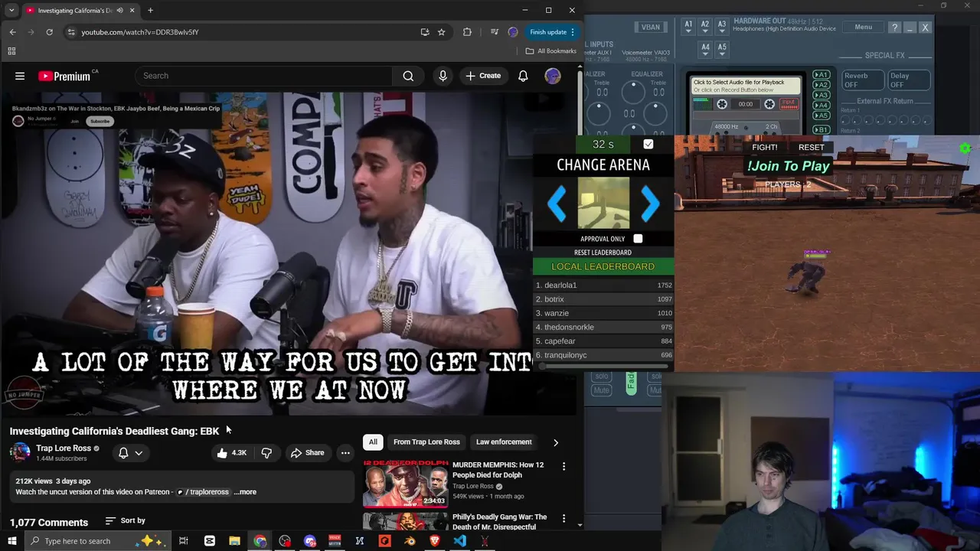Select From Trap Lore Ross chip
The height and width of the screenshot is (551, 980).
click(426, 442)
